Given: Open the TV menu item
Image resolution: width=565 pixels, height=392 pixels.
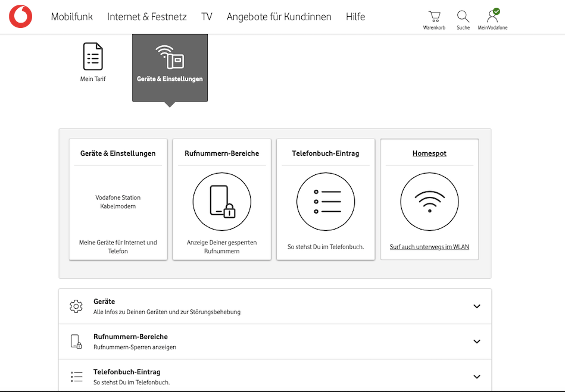Looking at the screenshot, I should point(207,17).
